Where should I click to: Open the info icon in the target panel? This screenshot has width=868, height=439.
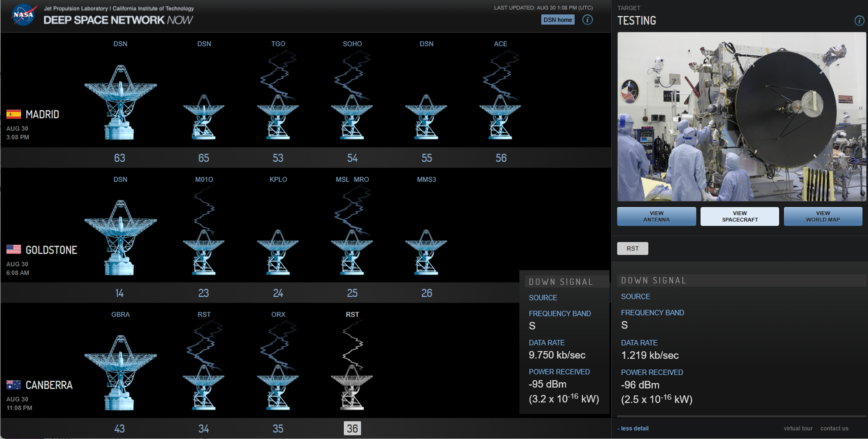[859, 21]
